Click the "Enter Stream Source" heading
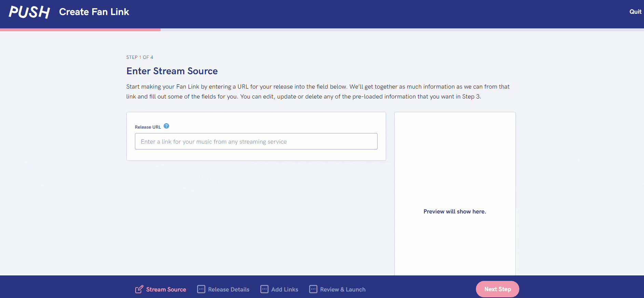This screenshot has height=298, width=644. pos(172,71)
